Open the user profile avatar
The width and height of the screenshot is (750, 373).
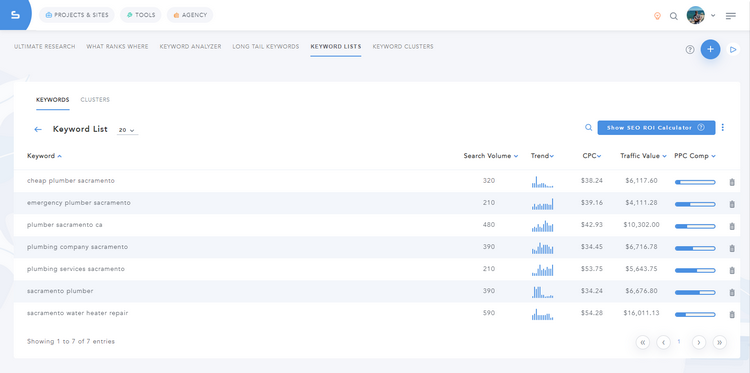(x=695, y=15)
